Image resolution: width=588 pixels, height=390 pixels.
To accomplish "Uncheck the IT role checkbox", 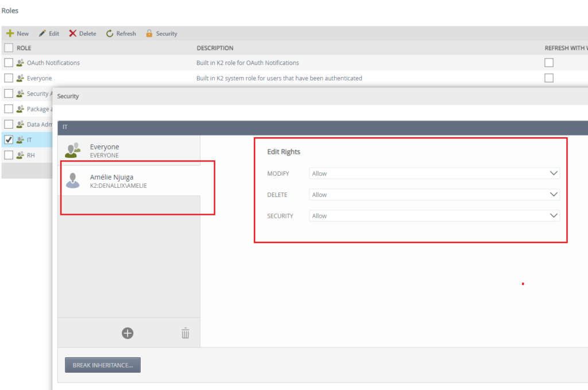I will [x=8, y=140].
